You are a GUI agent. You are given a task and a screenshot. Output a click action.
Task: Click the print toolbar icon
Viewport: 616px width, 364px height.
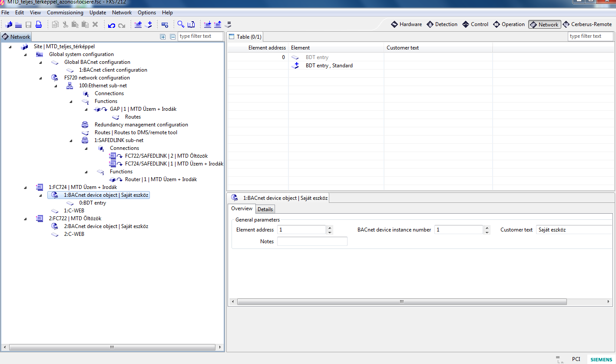click(38, 25)
